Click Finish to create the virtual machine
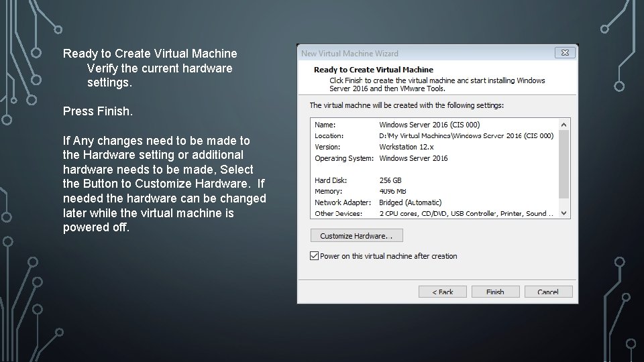644x362 pixels. click(x=495, y=292)
